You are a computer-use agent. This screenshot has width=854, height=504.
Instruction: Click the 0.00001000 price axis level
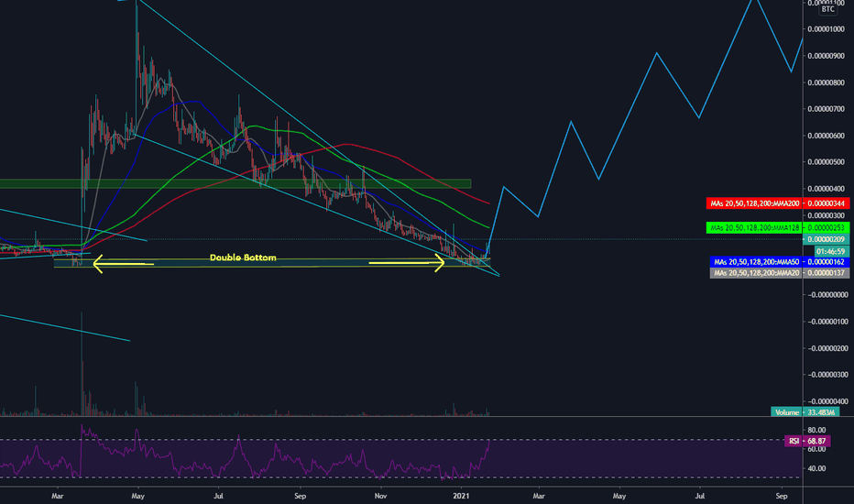click(827, 29)
